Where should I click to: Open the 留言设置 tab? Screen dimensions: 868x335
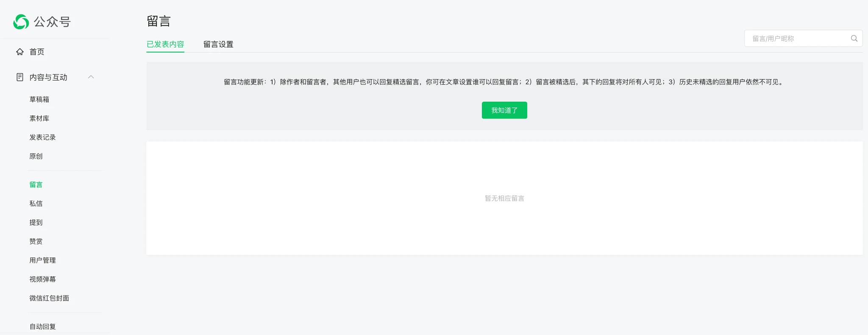[218, 44]
